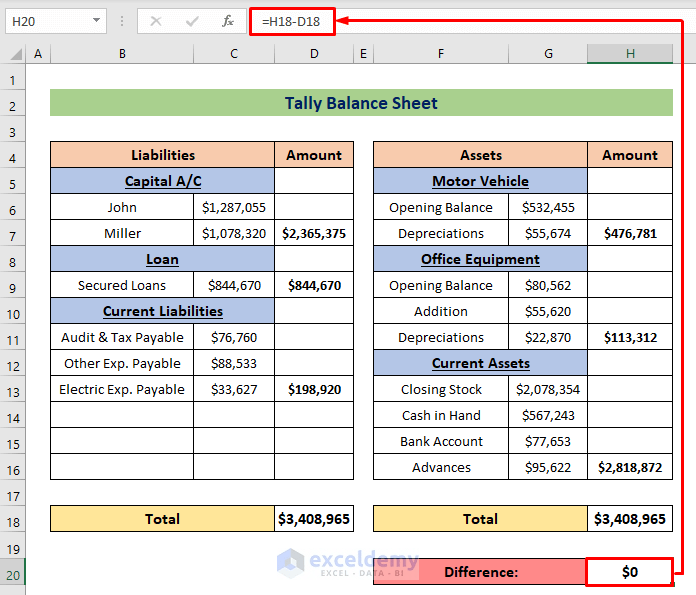Click the Current Liabilities section cell
The height and width of the screenshot is (595, 696).
pos(162,311)
